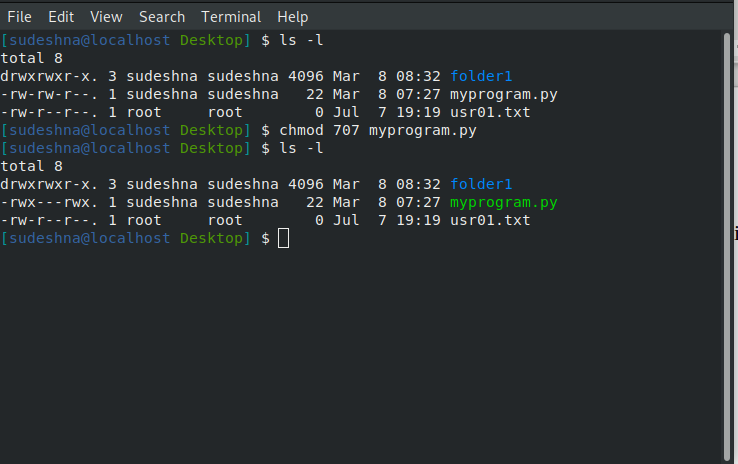Open the Search menu
This screenshot has height=464, width=738.
click(162, 17)
